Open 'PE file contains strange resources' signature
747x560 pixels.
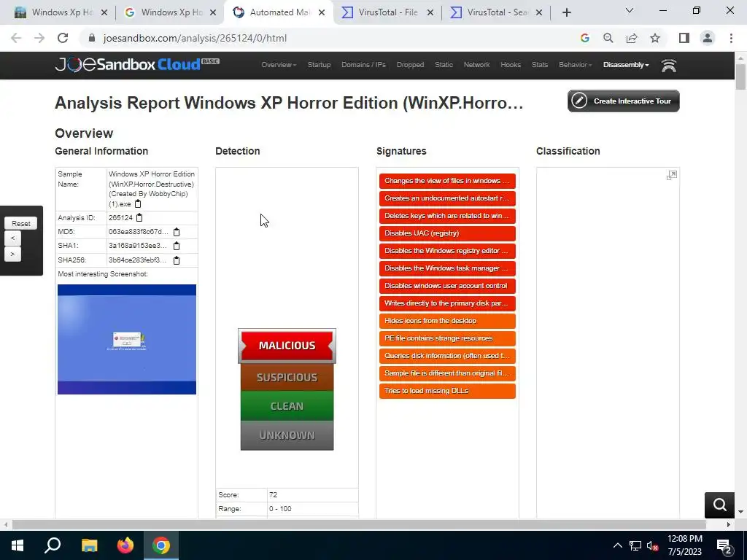pos(447,338)
